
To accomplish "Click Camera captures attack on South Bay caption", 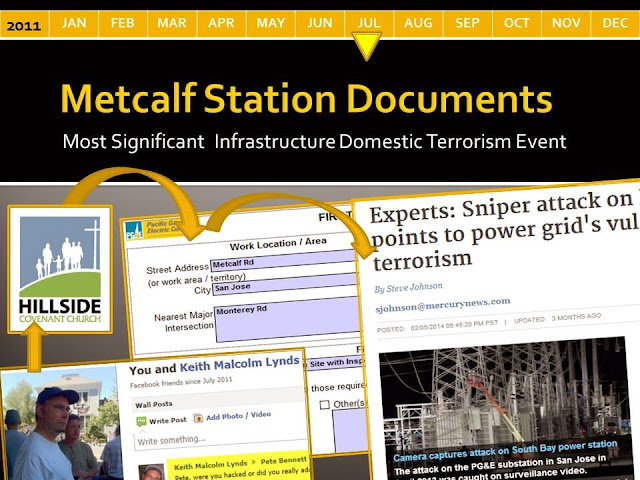I will tap(505, 451).
